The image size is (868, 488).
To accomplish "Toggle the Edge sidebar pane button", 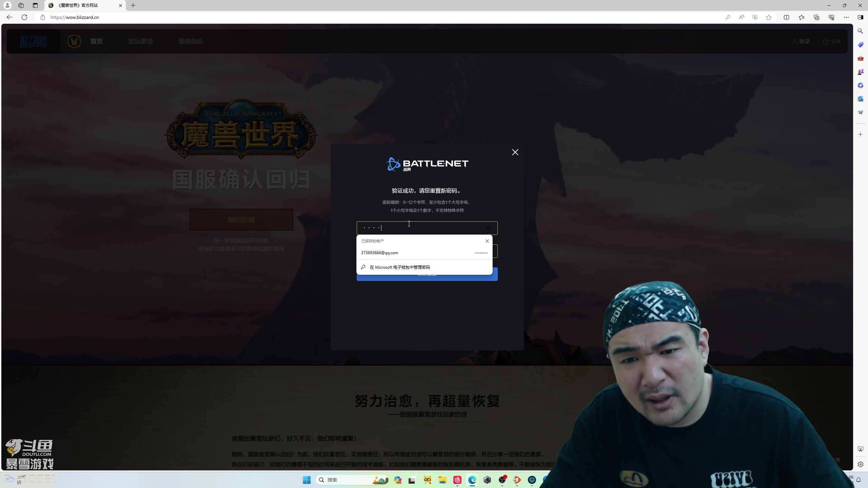I will click(x=861, y=17).
